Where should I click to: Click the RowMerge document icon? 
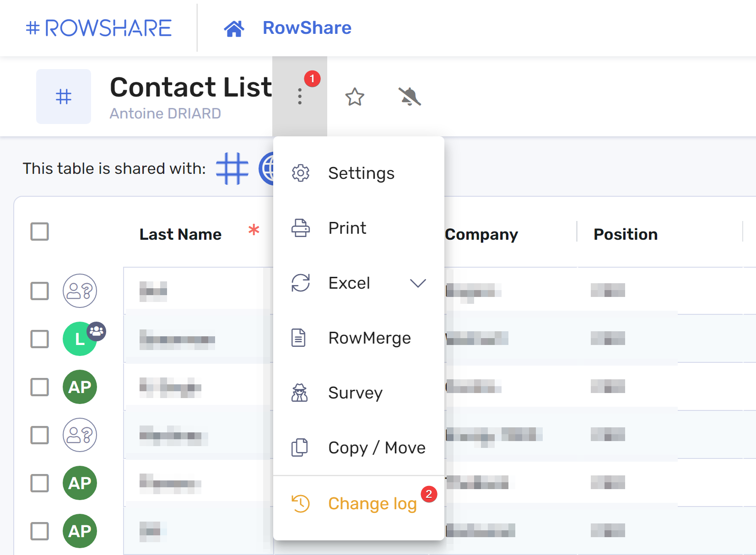pos(299,338)
